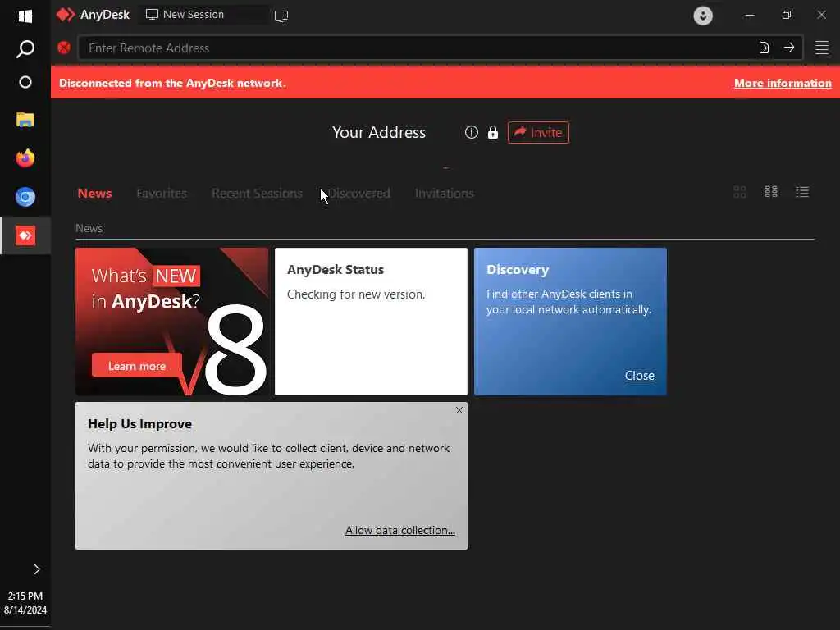This screenshot has height=630, width=840.
Task: Select the News tab
Action: [95, 194]
